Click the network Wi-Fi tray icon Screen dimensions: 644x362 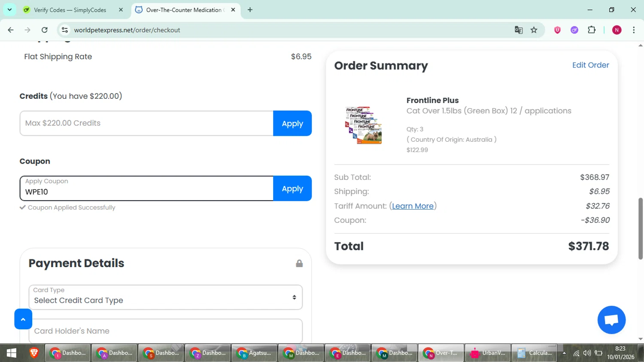[x=576, y=353]
